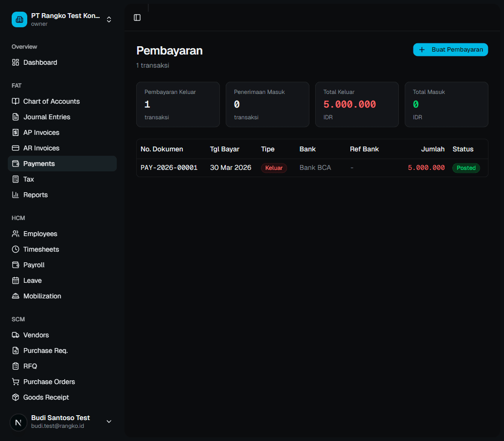Click the Purchase Orders cart icon
Viewport: 504px width, 441px height.
[x=16, y=382]
